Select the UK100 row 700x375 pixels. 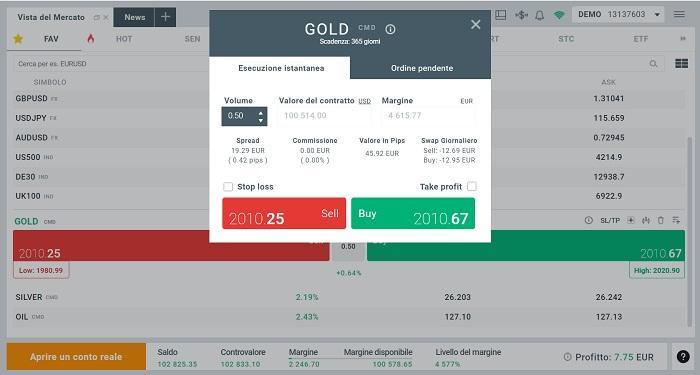(349, 196)
